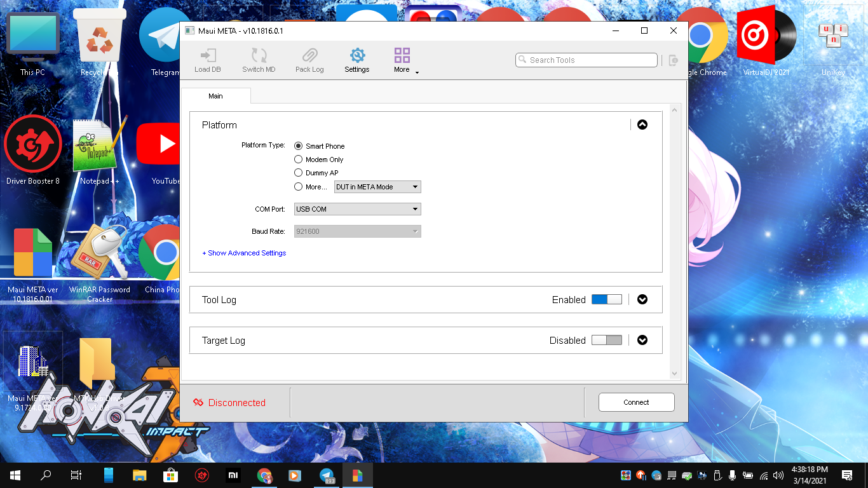
Task: Select the Notepad++ desktop shortcut
Action: tap(99, 151)
